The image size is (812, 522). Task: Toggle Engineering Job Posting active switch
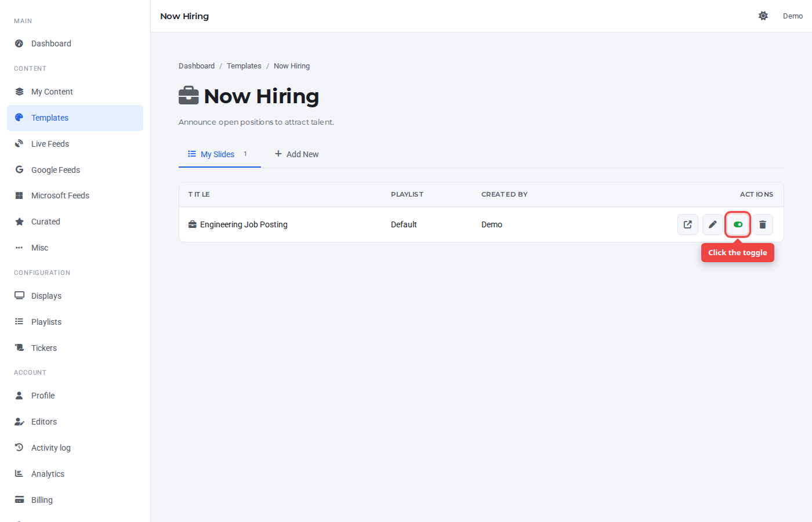(738, 224)
